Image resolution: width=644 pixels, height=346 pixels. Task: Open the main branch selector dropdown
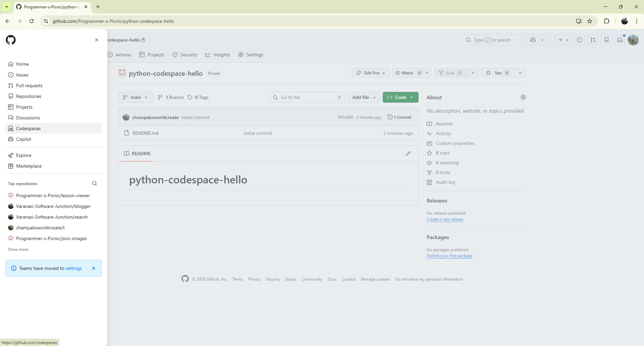tap(136, 97)
